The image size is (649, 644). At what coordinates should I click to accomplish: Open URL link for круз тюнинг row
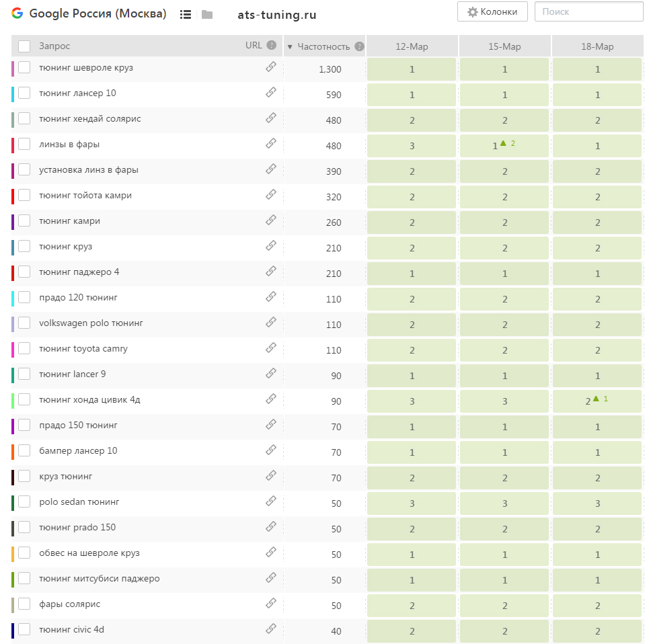coord(271,476)
